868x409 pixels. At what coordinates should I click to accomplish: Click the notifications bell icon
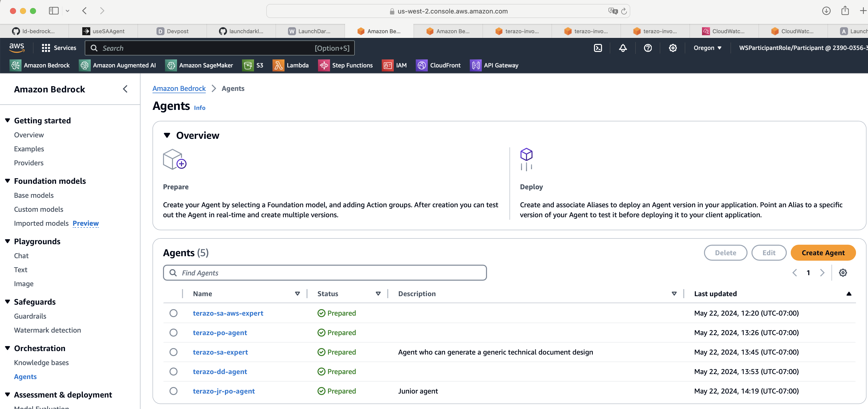[x=623, y=48]
